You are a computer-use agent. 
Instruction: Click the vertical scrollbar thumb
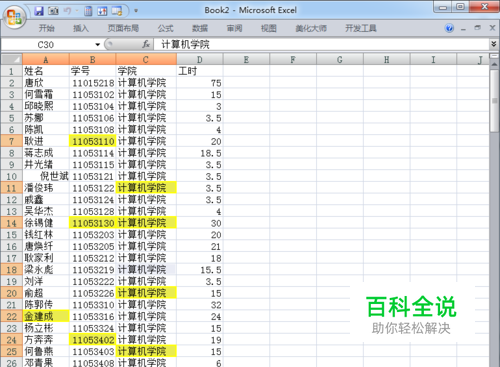tap(494, 101)
